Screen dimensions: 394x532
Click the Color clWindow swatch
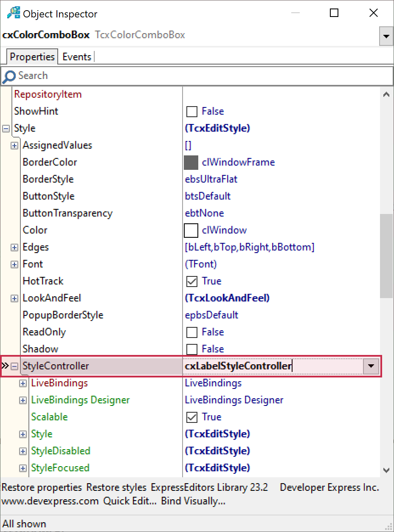pos(191,230)
